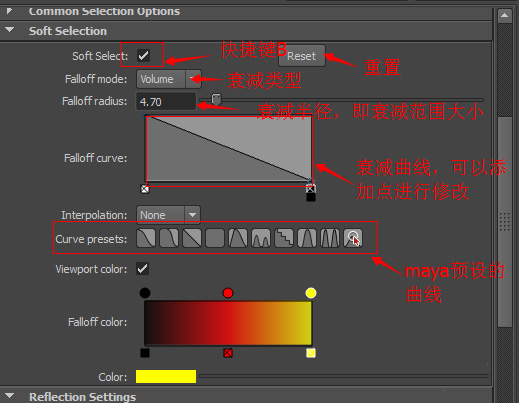Click the yellow Color swatch
Image resolution: width=519 pixels, height=403 pixels.
(x=166, y=376)
